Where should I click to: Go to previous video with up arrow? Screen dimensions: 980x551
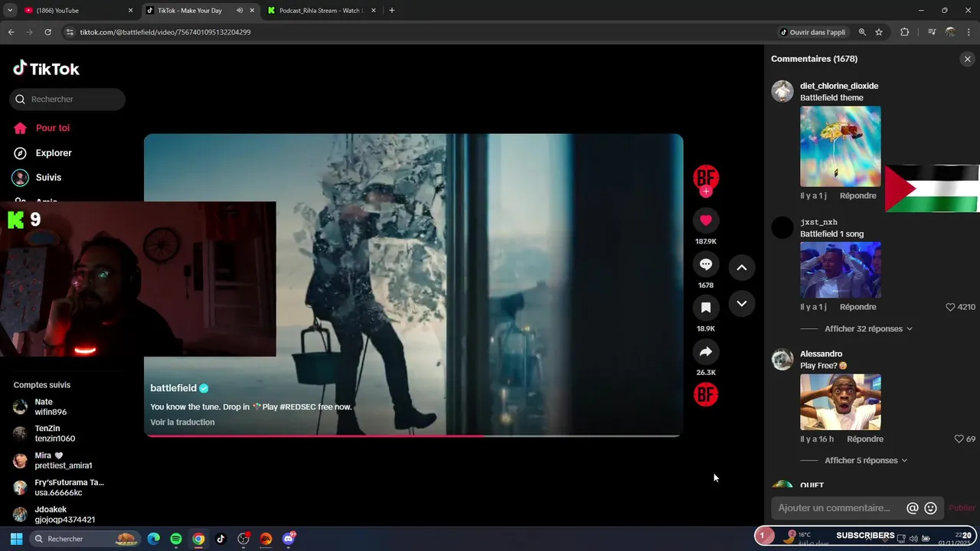(x=741, y=268)
